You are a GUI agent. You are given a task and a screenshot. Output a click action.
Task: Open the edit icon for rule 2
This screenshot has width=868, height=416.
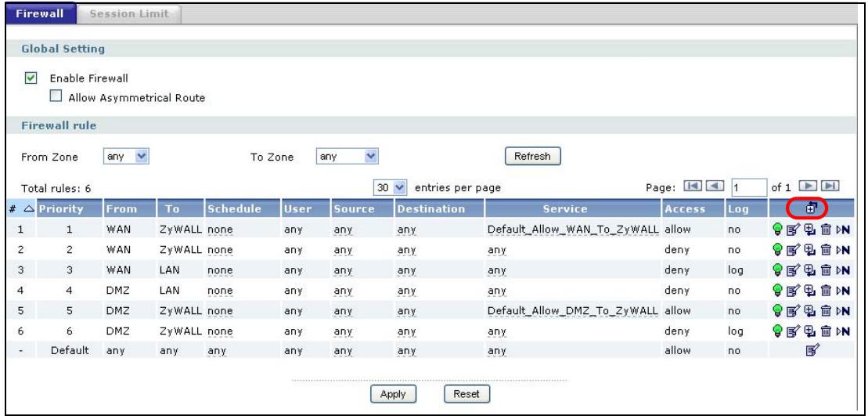pyautogui.click(x=794, y=250)
